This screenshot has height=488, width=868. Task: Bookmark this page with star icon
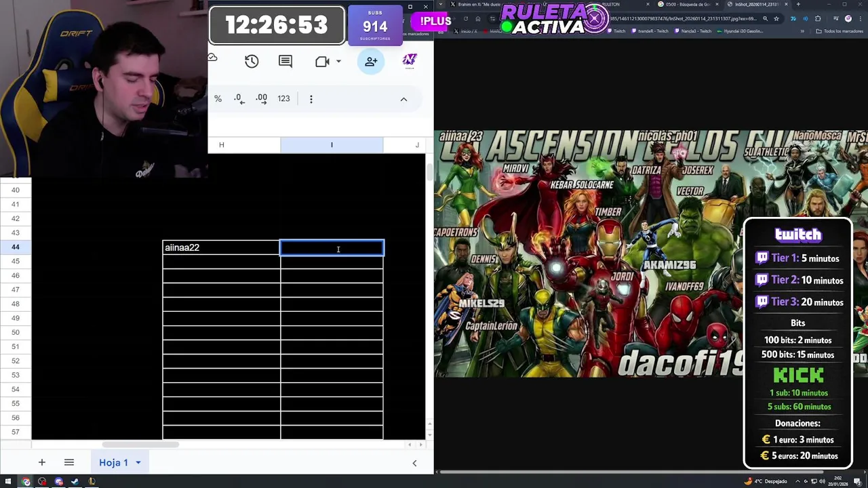point(776,19)
